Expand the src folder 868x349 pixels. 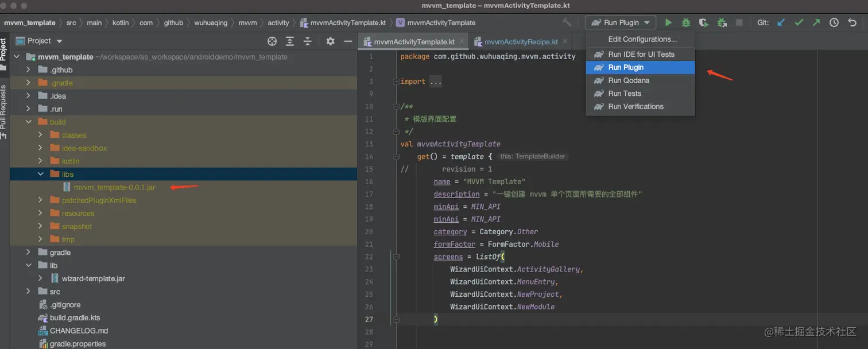click(x=28, y=292)
